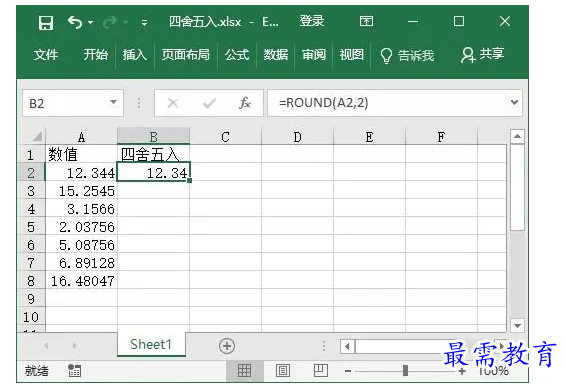Click the Select All corner triangle
565x386 pixels.
[37, 136]
